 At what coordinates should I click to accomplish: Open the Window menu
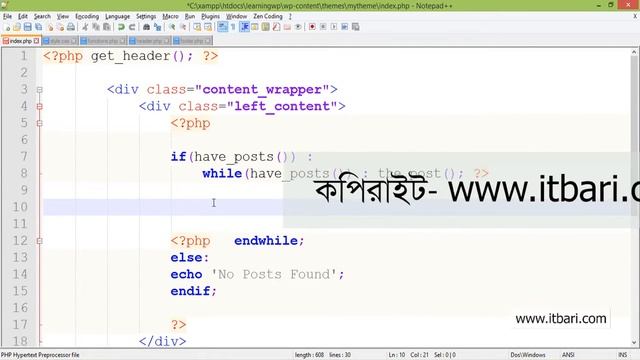[x=236, y=16]
